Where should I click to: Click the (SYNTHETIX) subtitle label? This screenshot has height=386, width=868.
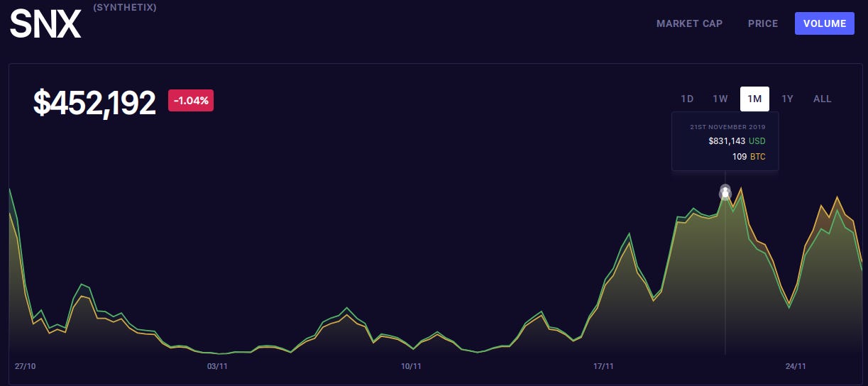pyautogui.click(x=125, y=8)
